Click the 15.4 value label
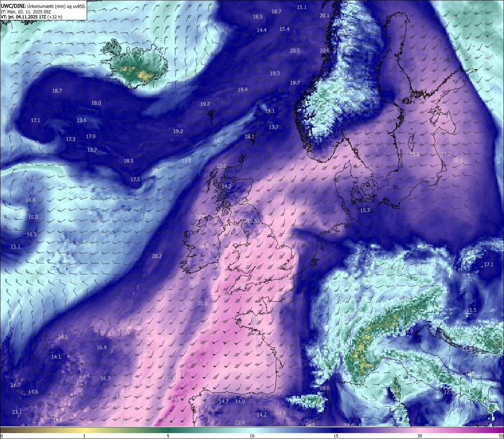Viewport: 504px width, 439px height. tap(284, 29)
